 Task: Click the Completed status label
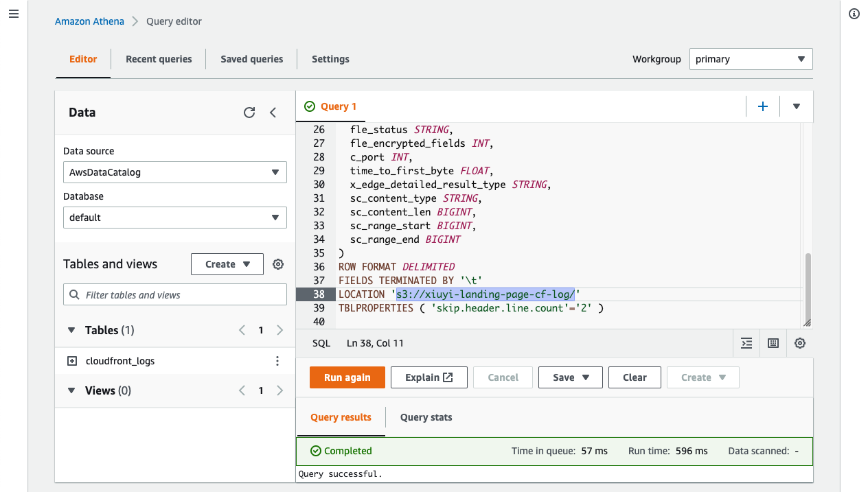(341, 451)
